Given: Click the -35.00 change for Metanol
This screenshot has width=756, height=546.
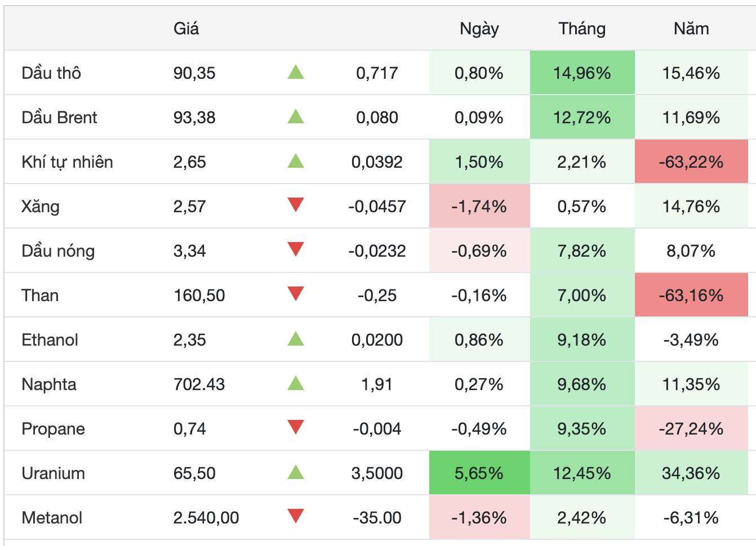Looking at the screenshot, I should click(x=377, y=518).
